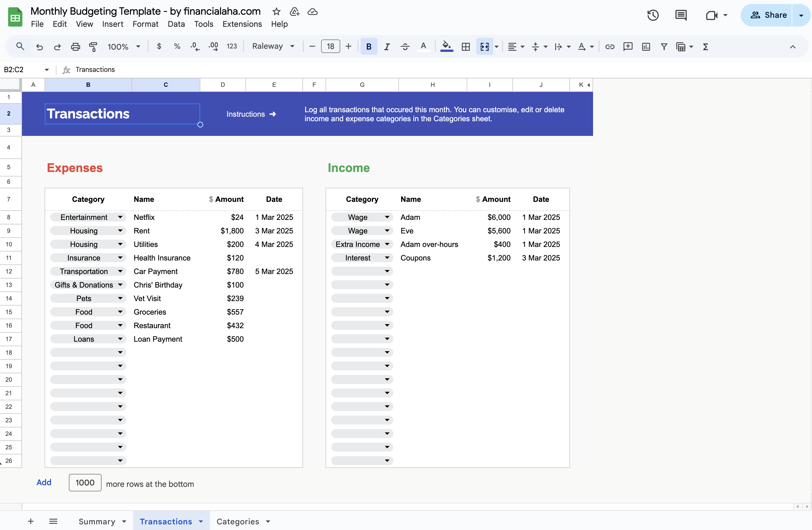812x530 pixels.
Task: Insert a link
Action: click(x=610, y=46)
